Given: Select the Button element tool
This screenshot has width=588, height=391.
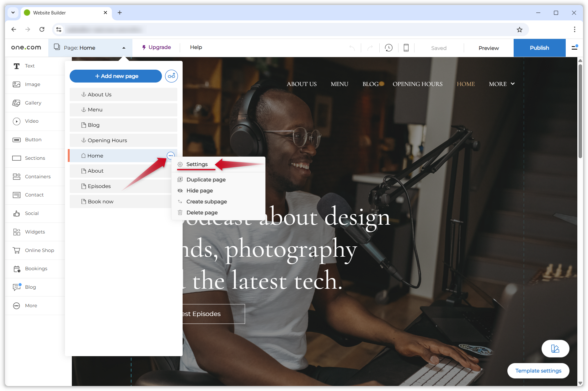Looking at the screenshot, I should click(33, 140).
